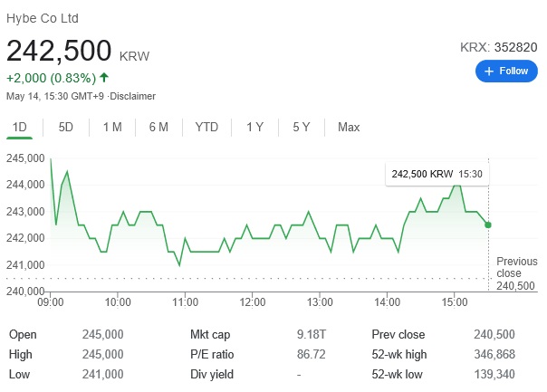
Task: Click the 13:00 mark on time axis
Action: pyautogui.click(x=320, y=302)
